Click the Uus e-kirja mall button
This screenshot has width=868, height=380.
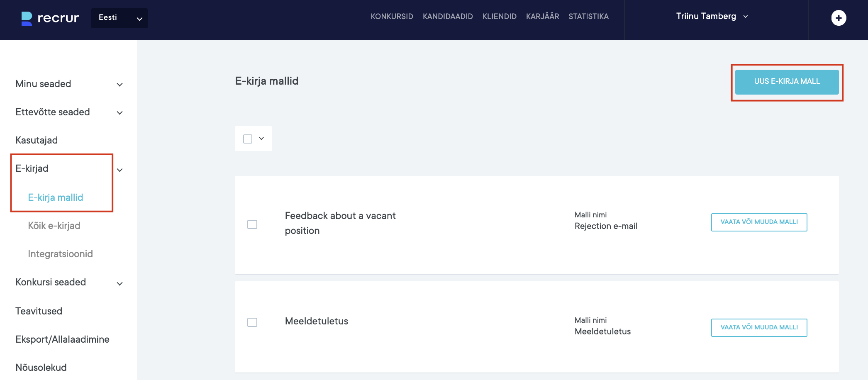pos(787,82)
